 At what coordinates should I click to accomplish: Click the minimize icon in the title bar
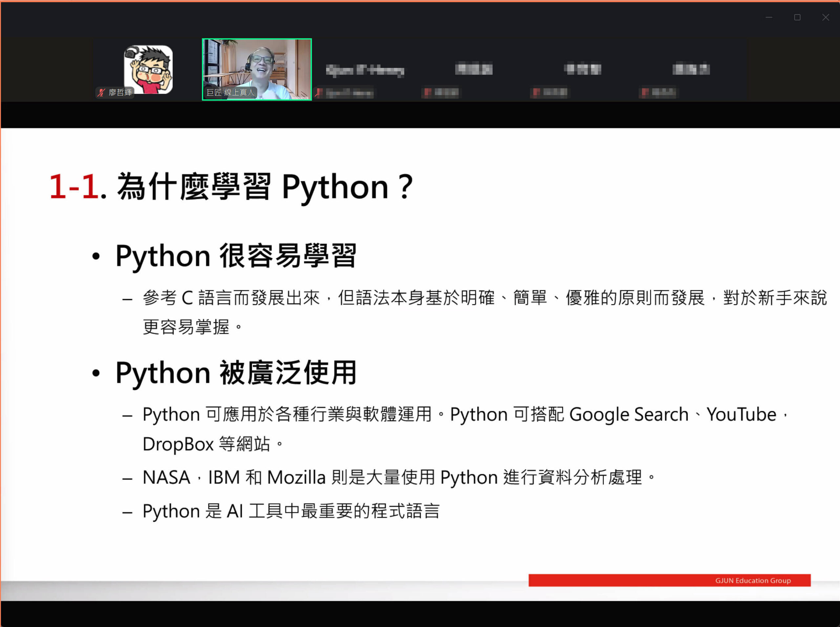769,17
